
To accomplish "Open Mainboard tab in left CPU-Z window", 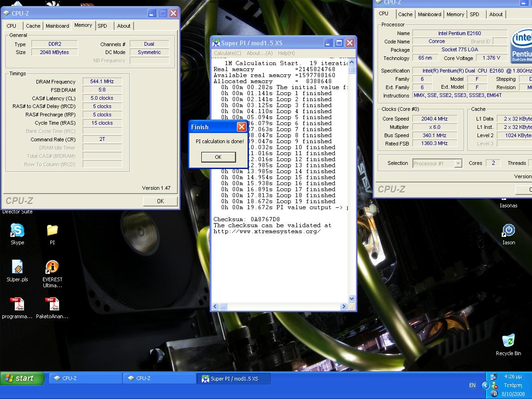I will (x=57, y=26).
